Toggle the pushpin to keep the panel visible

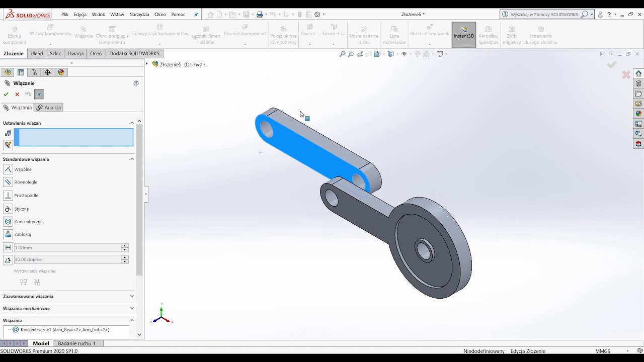[x=39, y=94]
